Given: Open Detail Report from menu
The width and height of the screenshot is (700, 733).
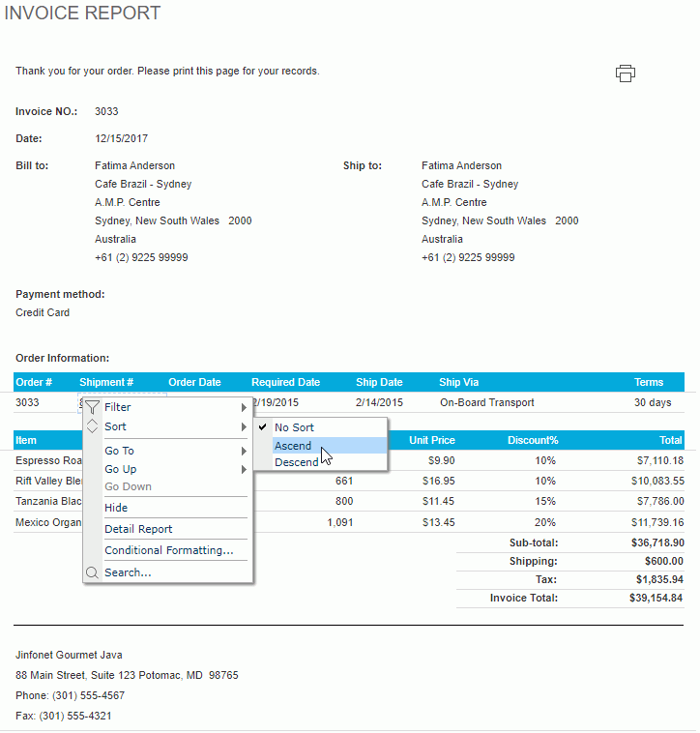Looking at the screenshot, I should (x=168, y=529).
